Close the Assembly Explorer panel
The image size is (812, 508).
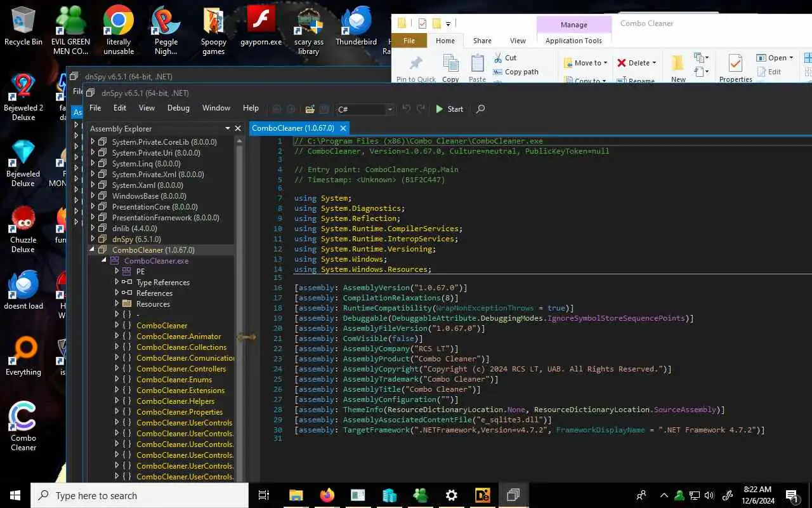pyautogui.click(x=238, y=128)
